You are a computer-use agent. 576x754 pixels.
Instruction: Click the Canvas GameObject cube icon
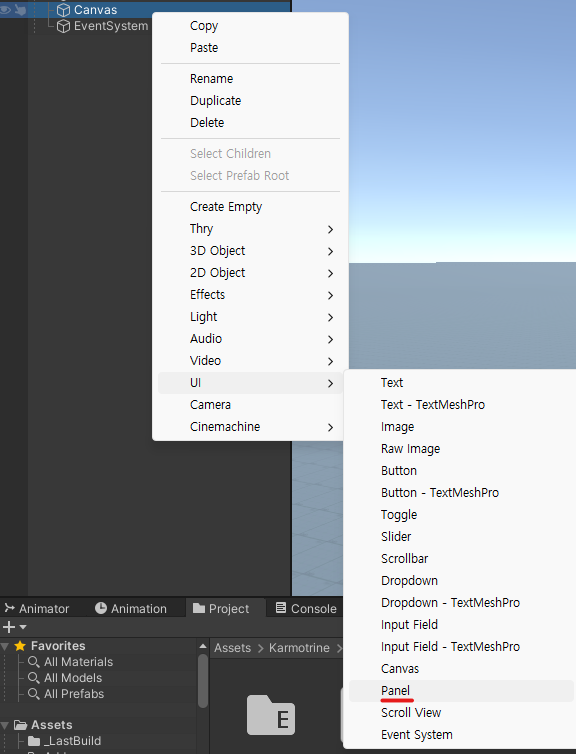point(63,10)
